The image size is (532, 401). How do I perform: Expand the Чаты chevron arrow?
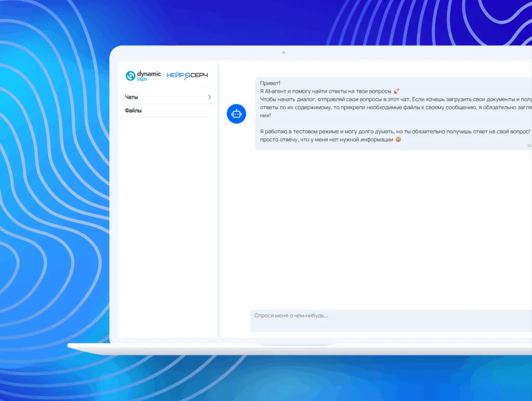pyautogui.click(x=209, y=97)
